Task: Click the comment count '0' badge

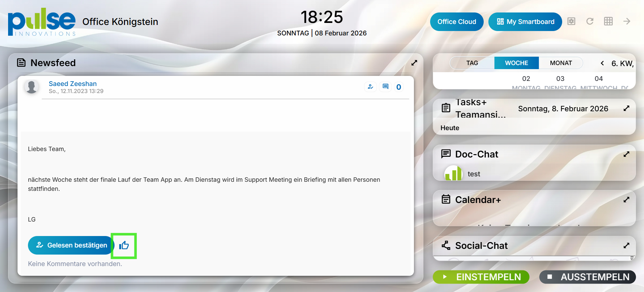Action: 399,87
